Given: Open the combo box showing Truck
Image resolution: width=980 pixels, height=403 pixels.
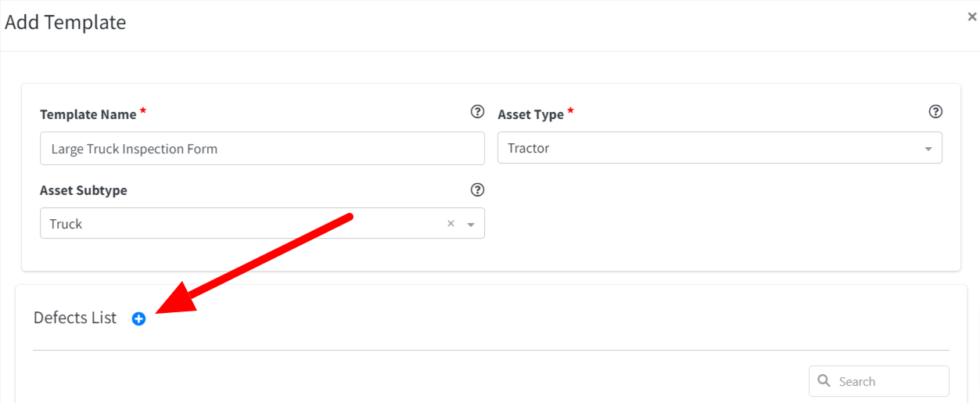Looking at the screenshot, I should point(262,223).
